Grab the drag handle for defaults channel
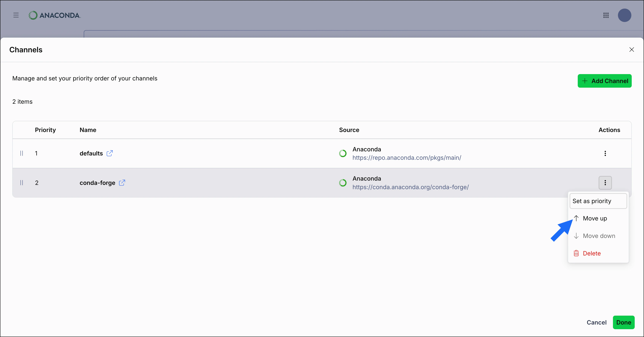644x337 pixels. (x=22, y=153)
